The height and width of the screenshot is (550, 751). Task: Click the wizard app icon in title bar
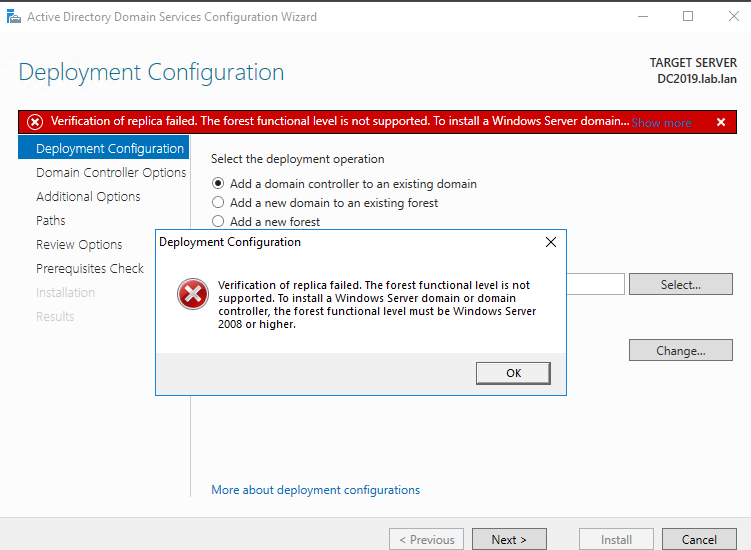click(x=13, y=17)
